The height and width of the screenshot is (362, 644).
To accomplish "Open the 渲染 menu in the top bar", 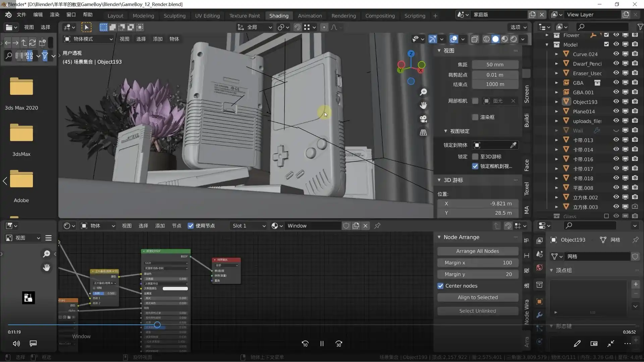I will coord(54,14).
